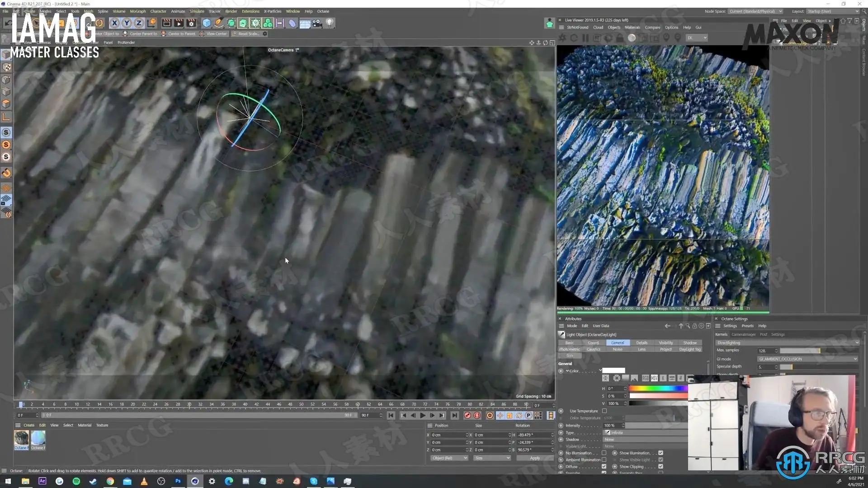Enable the Use Temperature checkbox
The width and height of the screenshot is (868, 488).
pos(604,411)
